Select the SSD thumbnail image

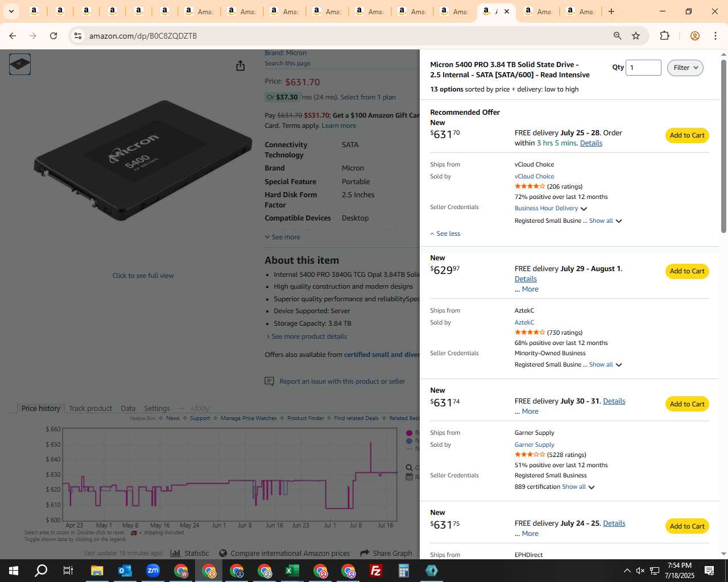(20, 64)
